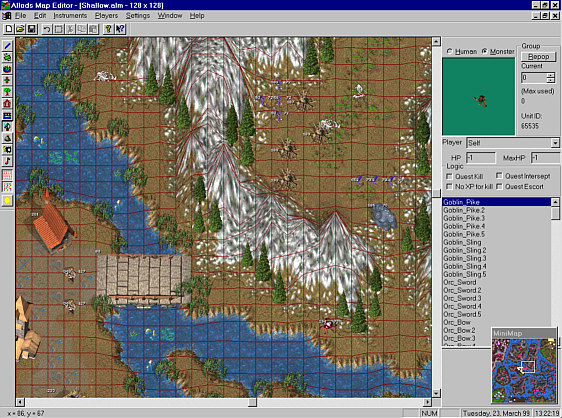Increase Current group value with stepper
This screenshot has height=418, width=562.
click(x=551, y=75)
